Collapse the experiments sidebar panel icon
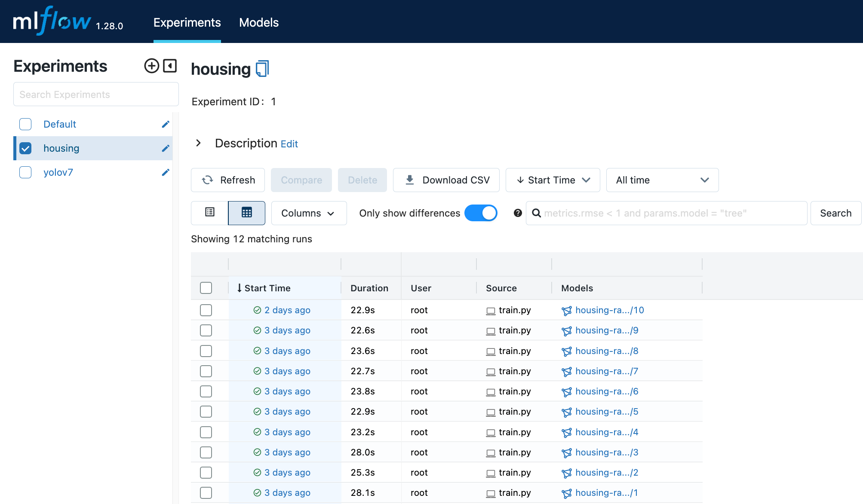 [170, 66]
